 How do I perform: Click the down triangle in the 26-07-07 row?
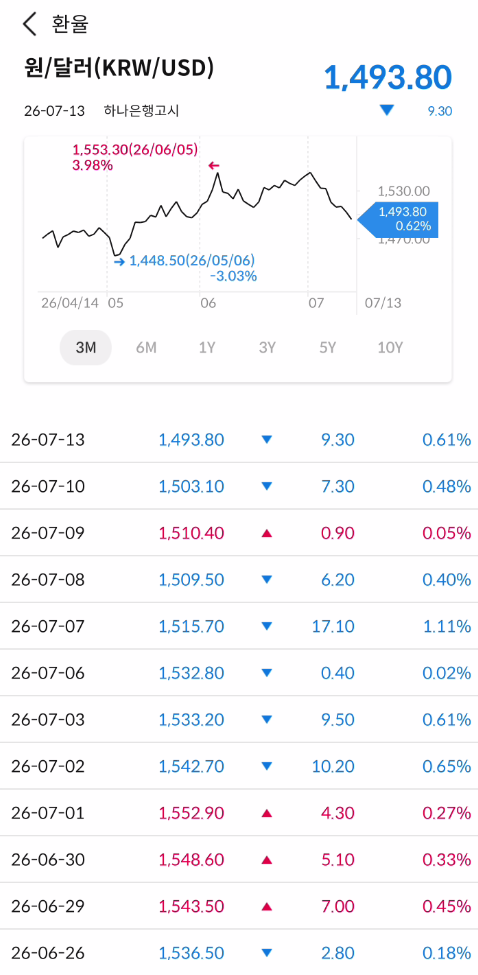(267, 626)
